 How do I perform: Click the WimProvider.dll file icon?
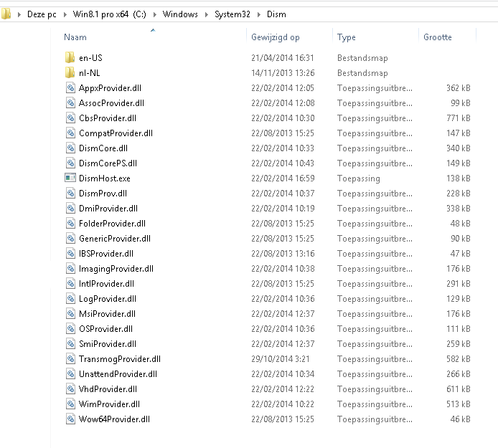(70, 404)
